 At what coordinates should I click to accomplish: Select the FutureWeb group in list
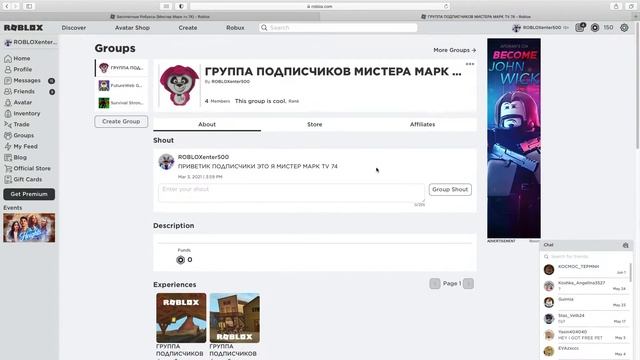click(x=121, y=85)
